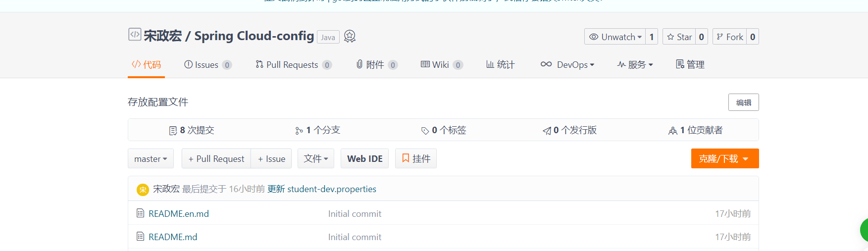868x251 pixels.
Task: Click the Java language tag
Action: [328, 37]
